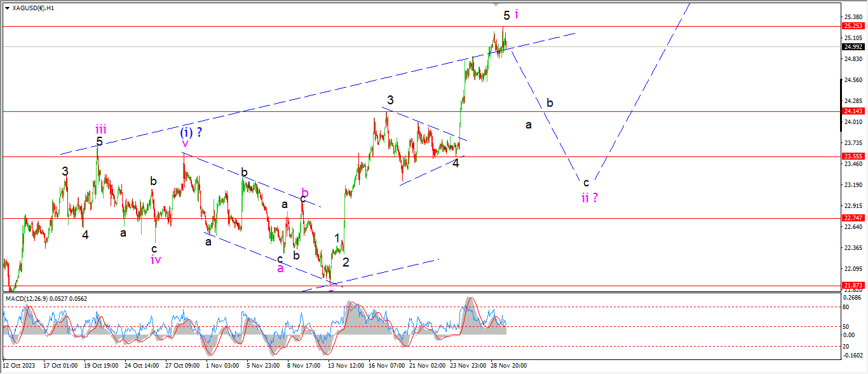The width and height of the screenshot is (868, 374).
Task: Click the 22.747 price level marker
Action: 852,218
